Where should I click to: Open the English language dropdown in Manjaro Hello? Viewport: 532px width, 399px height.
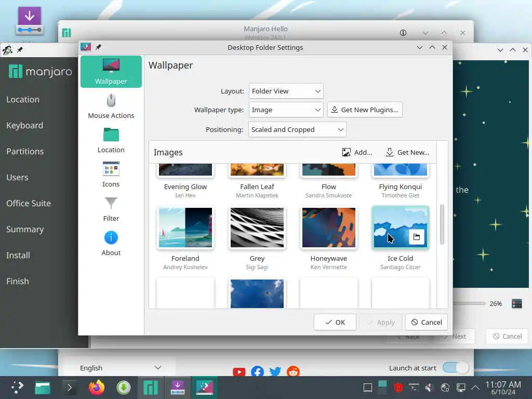(120, 368)
